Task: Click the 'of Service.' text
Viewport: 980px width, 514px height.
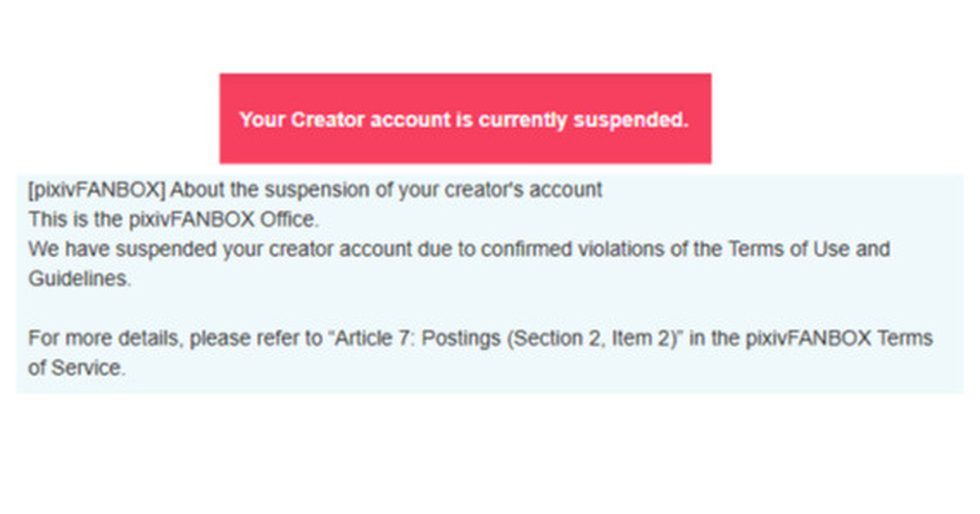Action: click(77, 368)
